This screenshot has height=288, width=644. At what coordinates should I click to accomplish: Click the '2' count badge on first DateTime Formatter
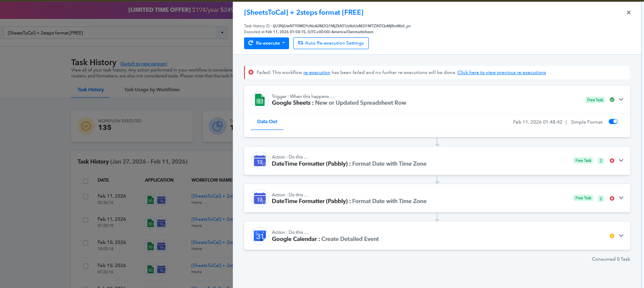point(601,161)
